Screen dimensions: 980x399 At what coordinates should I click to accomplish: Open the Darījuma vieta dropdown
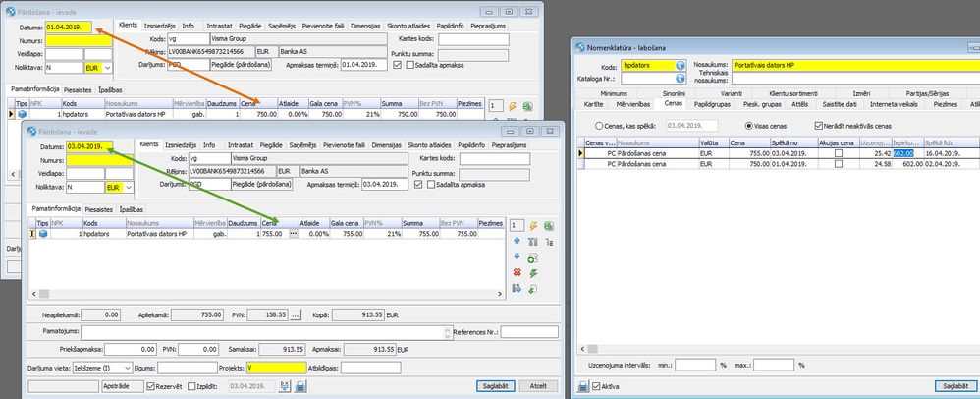pyautogui.click(x=128, y=368)
